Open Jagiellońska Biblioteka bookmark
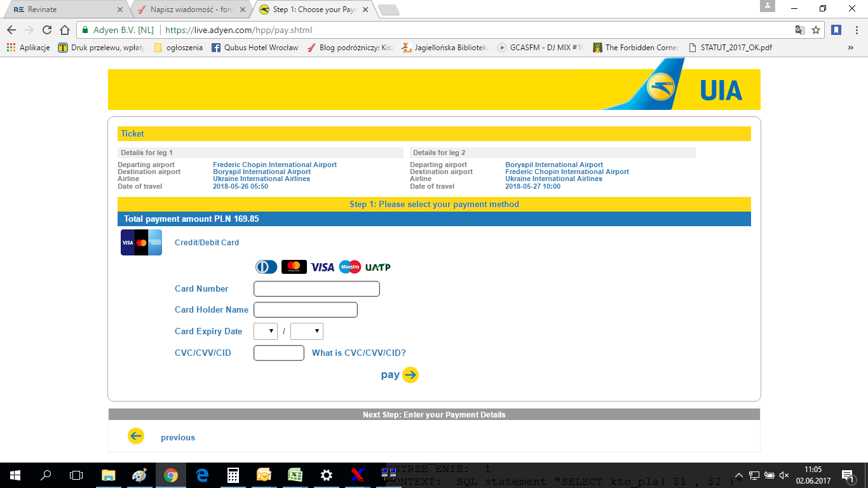This screenshot has width=868, height=488. pos(445,47)
